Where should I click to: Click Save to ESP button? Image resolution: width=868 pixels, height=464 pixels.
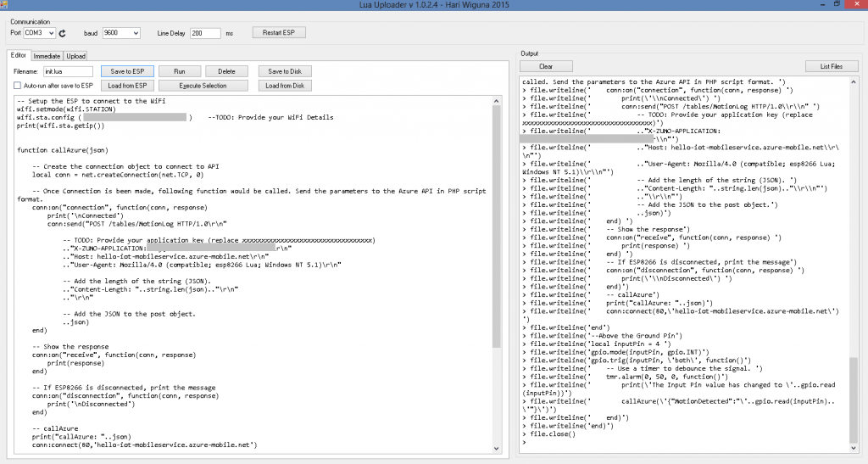127,71
